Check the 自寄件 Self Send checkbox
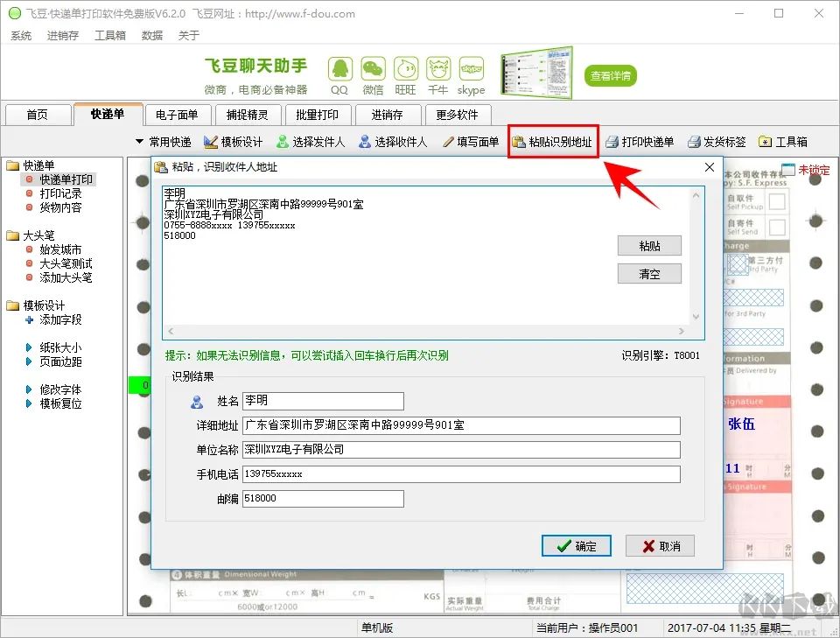 [777, 228]
